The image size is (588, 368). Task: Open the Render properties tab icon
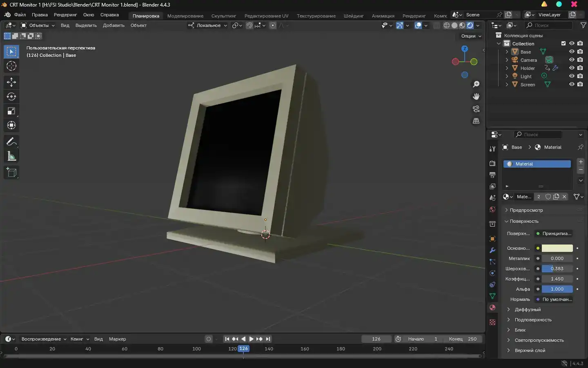click(x=492, y=163)
